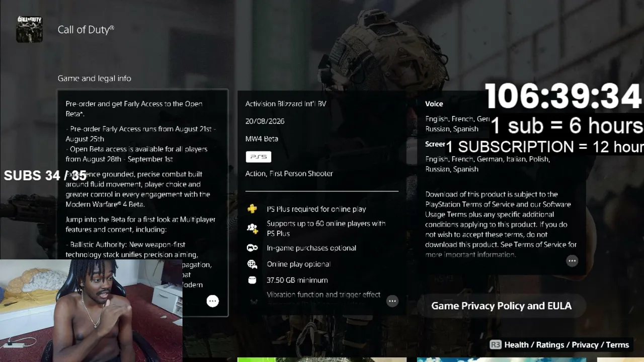Image resolution: width=644 pixels, height=362 pixels.
Task: Click the PS5 platform badge
Action: 259,157
